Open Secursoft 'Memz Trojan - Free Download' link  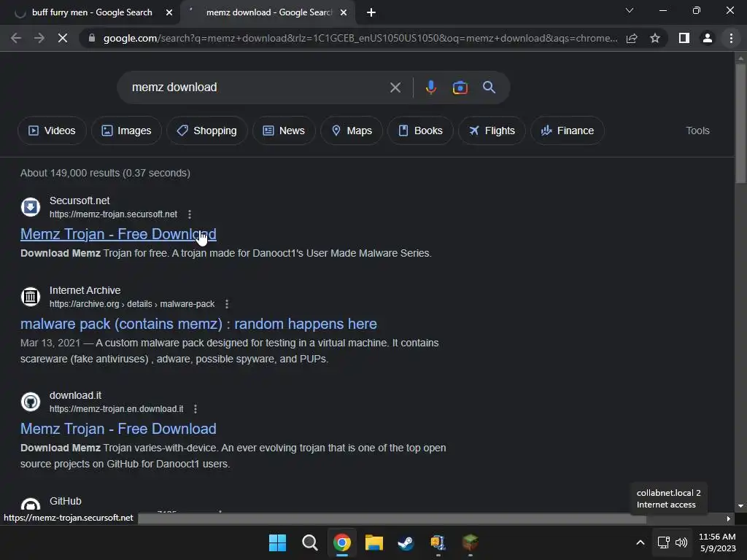[118, 234]
